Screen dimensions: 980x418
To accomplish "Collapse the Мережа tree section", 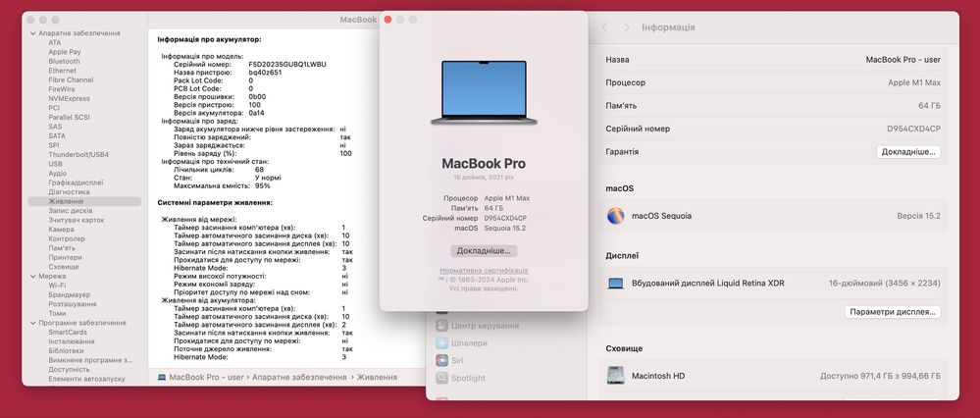I will point(32,276).
